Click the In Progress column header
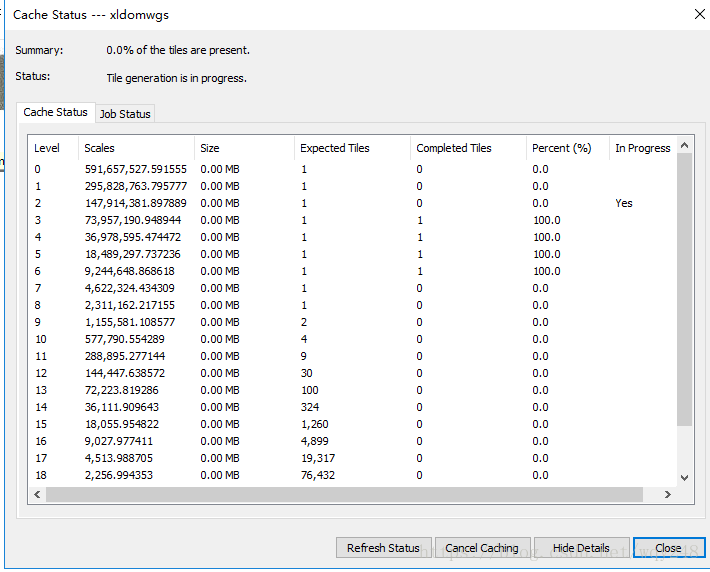This screenshot has width=710, height=572. click(643, 148)
